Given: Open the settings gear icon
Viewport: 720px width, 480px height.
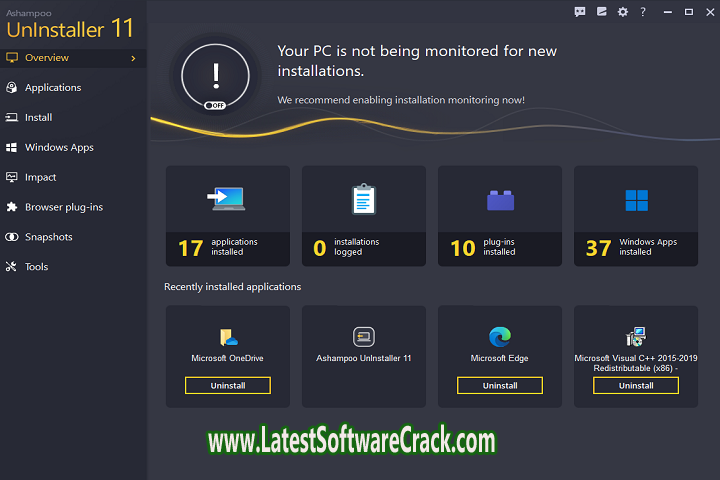Looking at the screenshot, I should pos(623,12).
